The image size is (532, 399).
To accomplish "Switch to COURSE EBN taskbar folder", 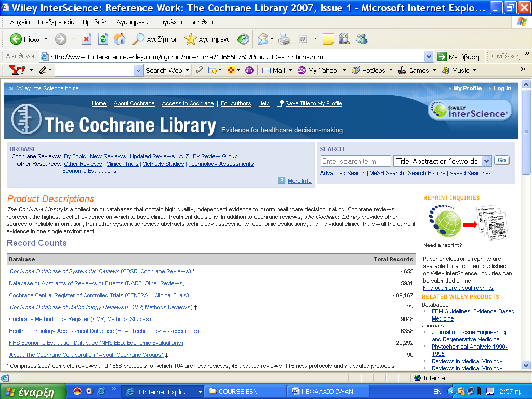I will (x=245, y=392).
